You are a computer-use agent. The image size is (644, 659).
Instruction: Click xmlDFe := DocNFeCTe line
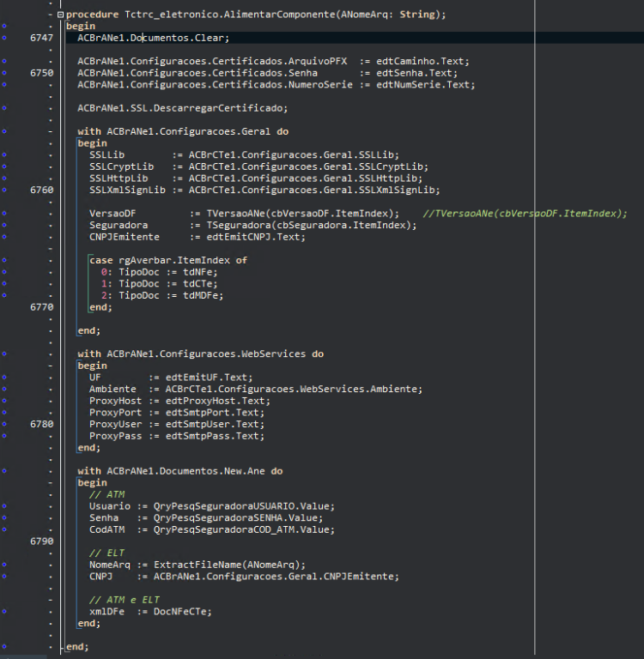click(150, 612)
